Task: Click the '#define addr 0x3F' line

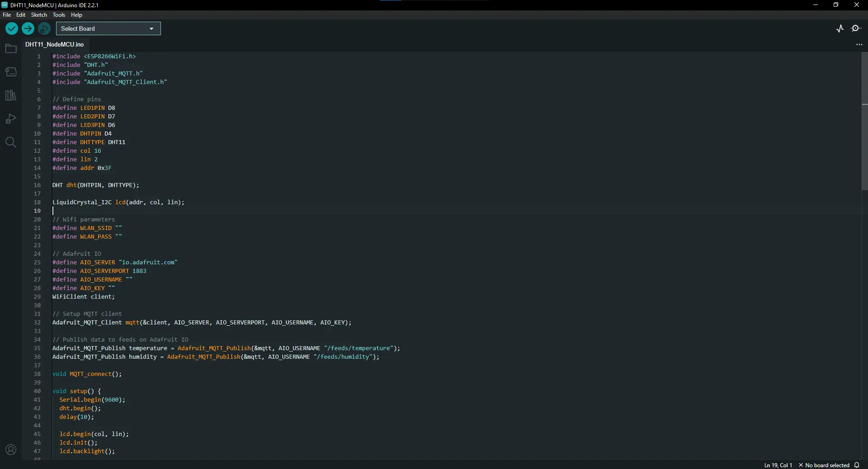Action: (82, 168)
